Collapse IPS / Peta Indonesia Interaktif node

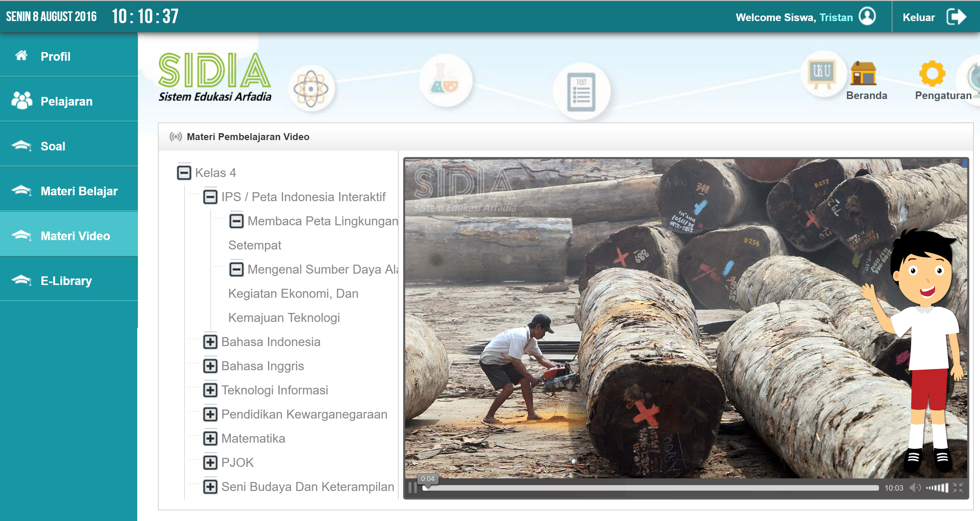tap(210, 197)
